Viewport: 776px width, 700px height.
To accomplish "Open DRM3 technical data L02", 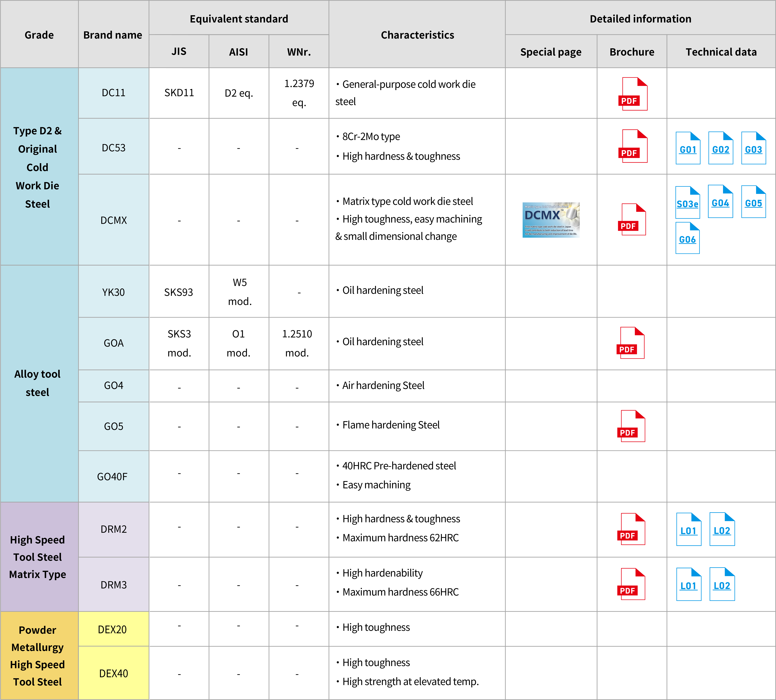I will (x=722, y=584).
